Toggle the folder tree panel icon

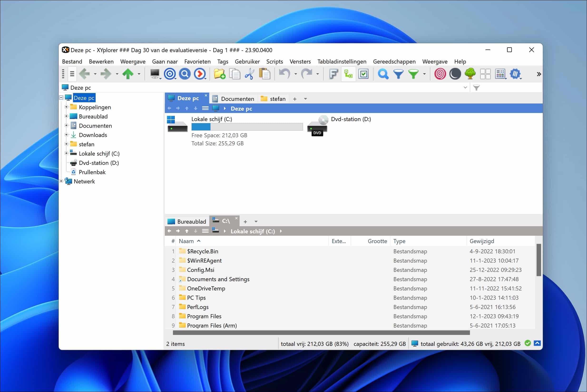348,74
